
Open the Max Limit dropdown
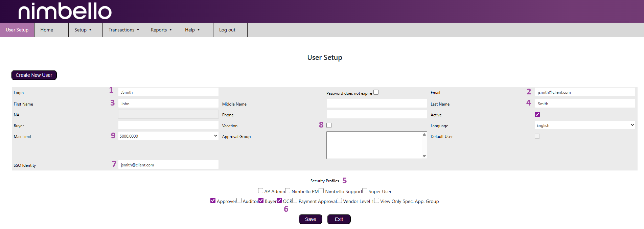coord(168,136)
